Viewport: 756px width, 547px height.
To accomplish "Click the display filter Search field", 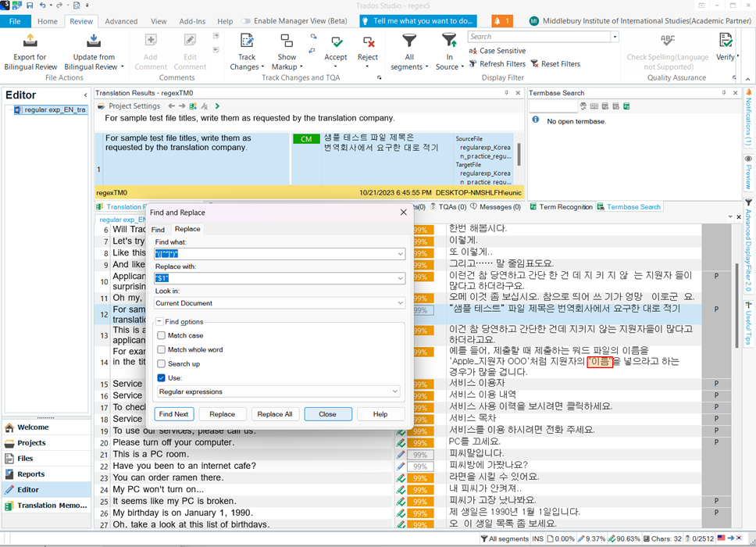I will pos(539,37).
